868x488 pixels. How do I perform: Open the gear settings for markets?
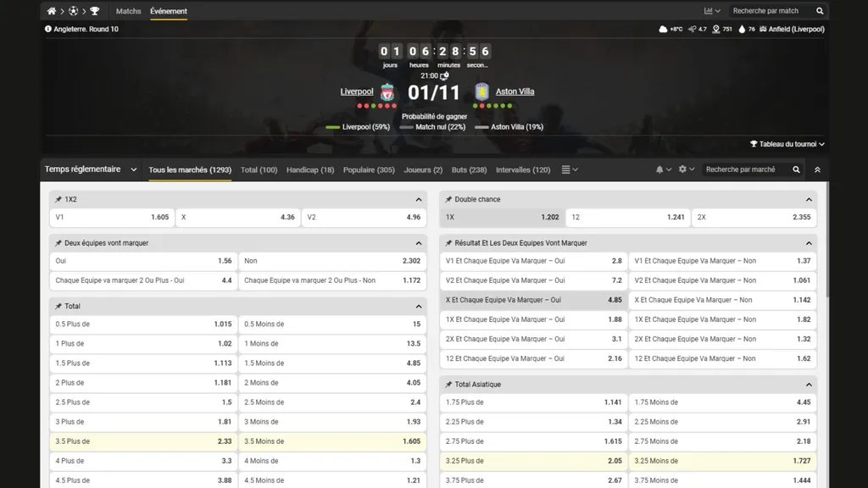(x=686, y=169)
